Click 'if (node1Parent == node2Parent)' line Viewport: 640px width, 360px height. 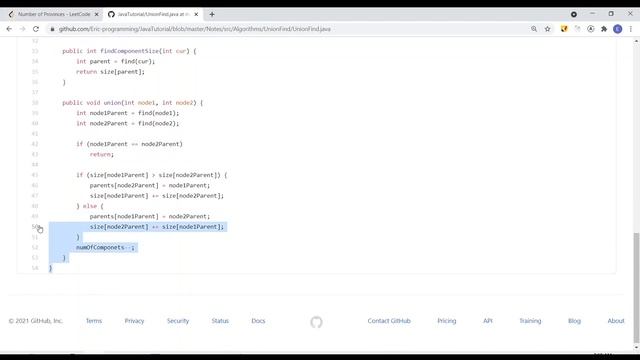(129, 144)
